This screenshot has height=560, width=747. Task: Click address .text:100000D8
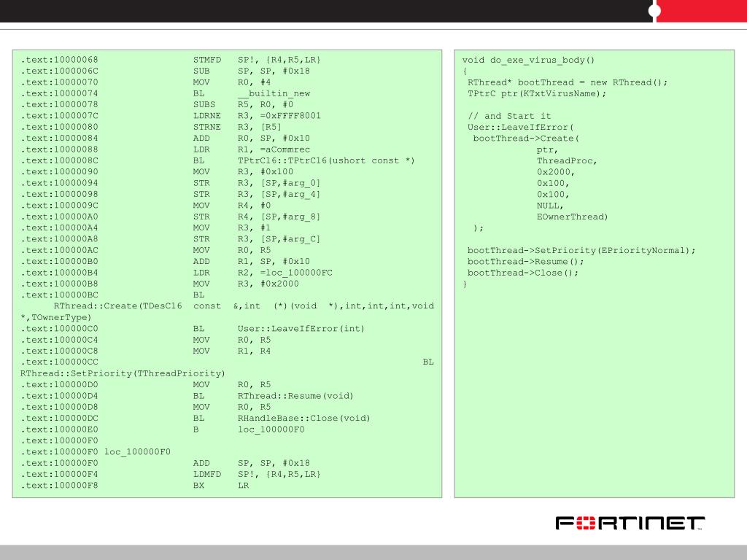coord(60,407)
